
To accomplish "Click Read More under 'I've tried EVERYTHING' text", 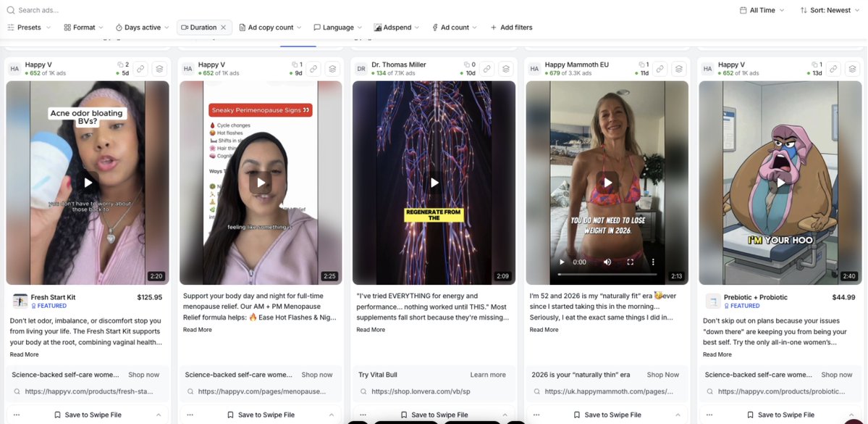I will click(x=371, y=330).
